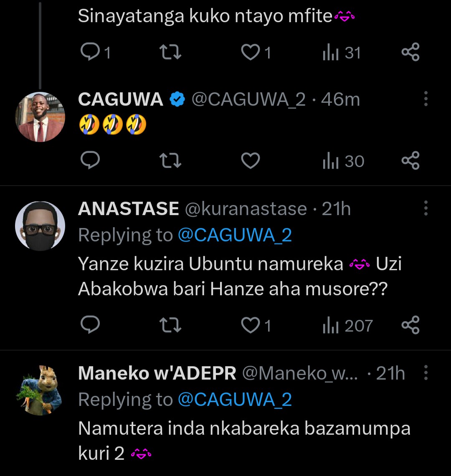Reply to the 'Sinayatanga kuko ntayo mfite' tweet

[90, 53]
